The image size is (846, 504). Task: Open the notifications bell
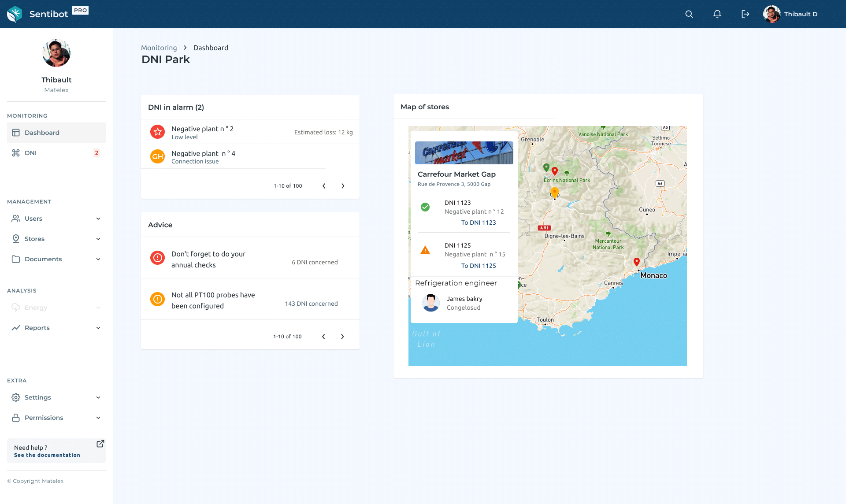click(717, 14)
